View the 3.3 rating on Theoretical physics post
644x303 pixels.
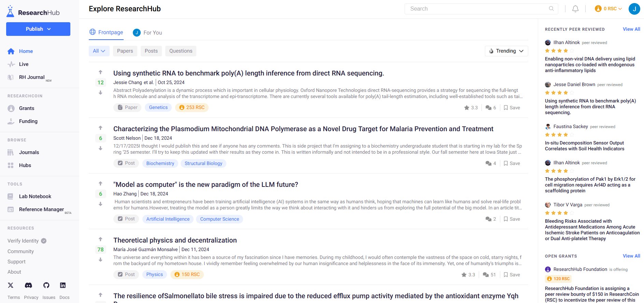coord(468,275)
